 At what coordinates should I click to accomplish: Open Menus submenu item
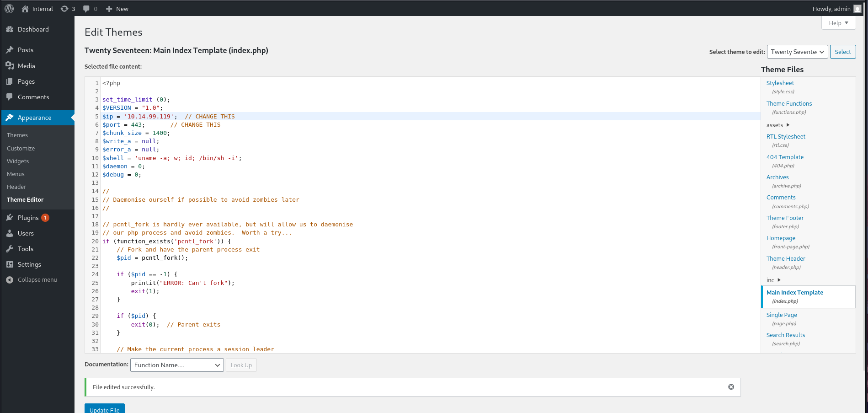tap(16, 174)
